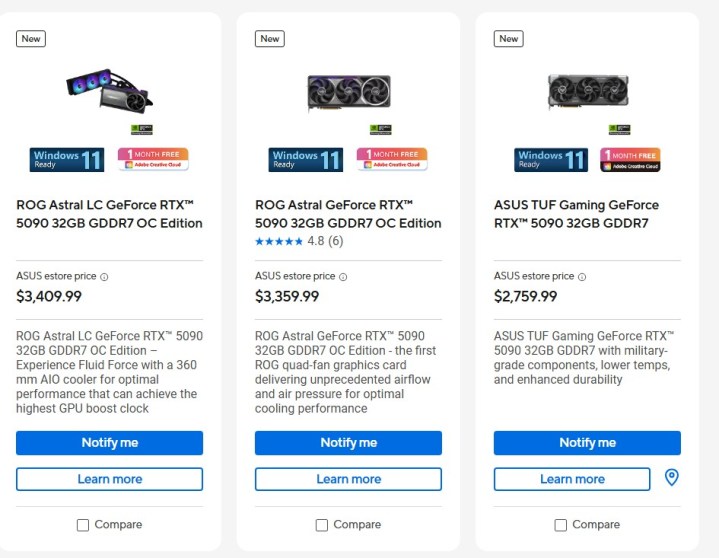719x558 pixels.
Task: Click the store locator pin icon
Action: click(x=672, y=478)
